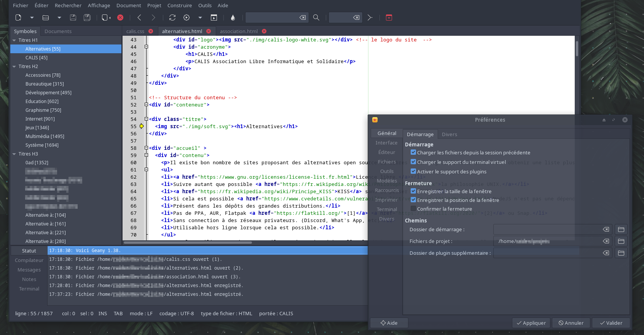Image resolution: width=644 pixels, height=335 pixels.
Task: Navigate back with the left arrow icon
Action: [x=139, y=17]
